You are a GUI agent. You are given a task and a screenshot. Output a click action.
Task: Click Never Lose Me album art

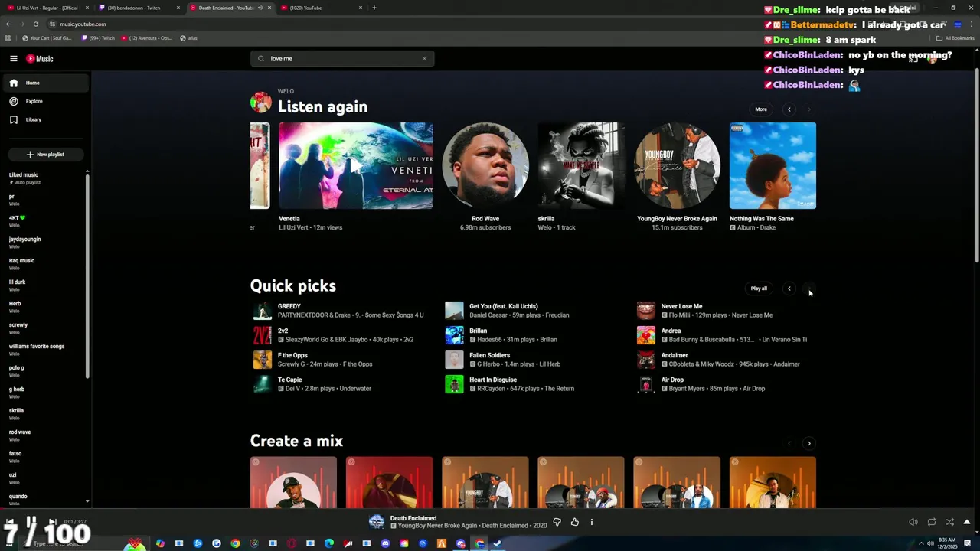pos(646,311)
